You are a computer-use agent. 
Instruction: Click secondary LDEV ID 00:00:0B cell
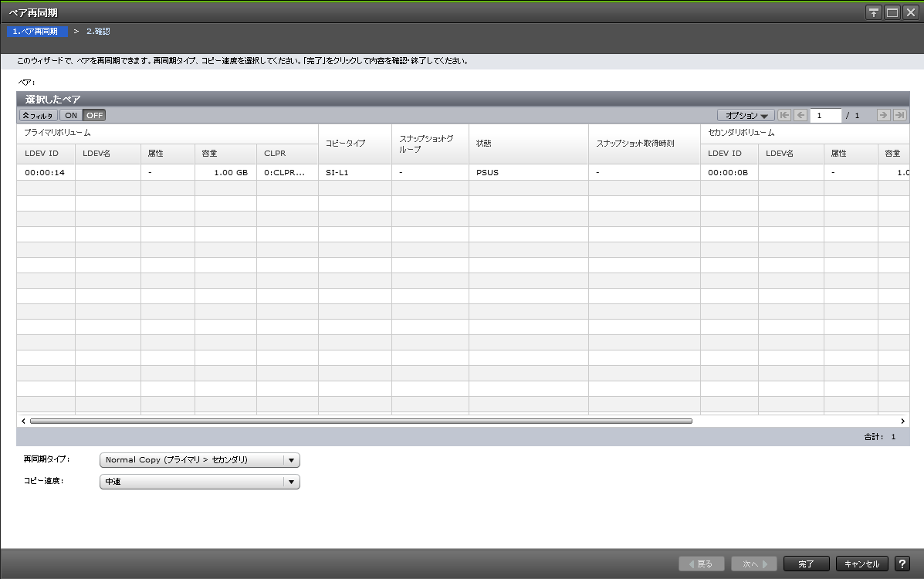coord(729,172)
